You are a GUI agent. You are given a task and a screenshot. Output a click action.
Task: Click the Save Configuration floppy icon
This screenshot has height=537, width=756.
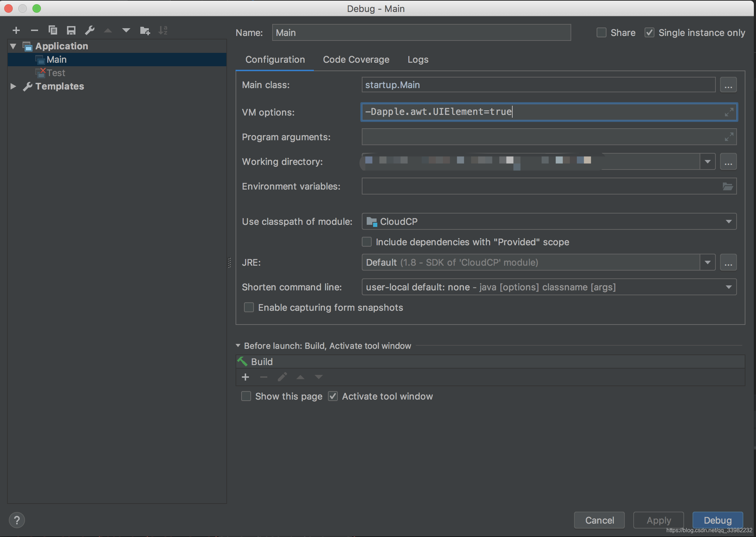click(71, 31)
